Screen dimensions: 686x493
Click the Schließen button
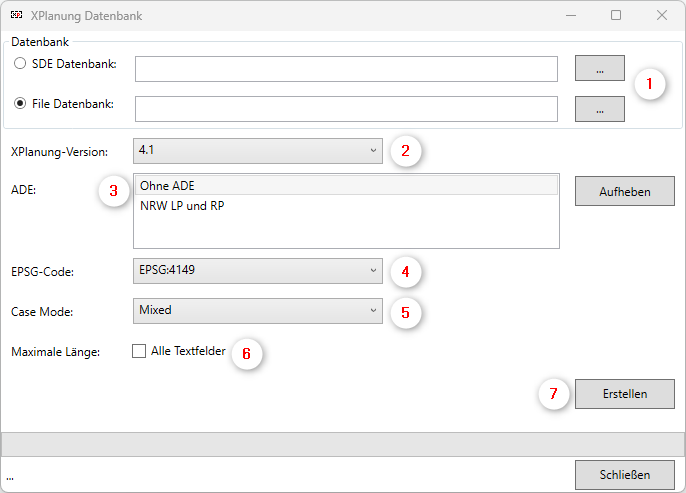point(624,474)
